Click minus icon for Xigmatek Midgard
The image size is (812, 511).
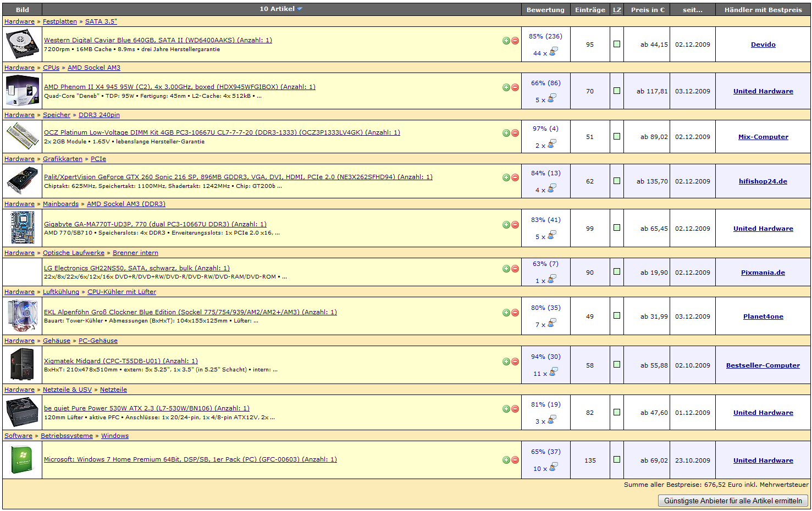[515, 362]
